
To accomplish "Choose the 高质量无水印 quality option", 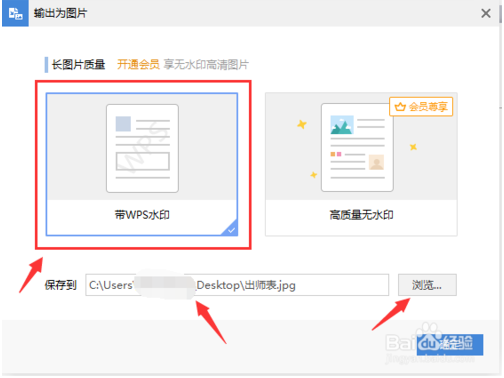I will pyautogui.click(x=361, y=164).
